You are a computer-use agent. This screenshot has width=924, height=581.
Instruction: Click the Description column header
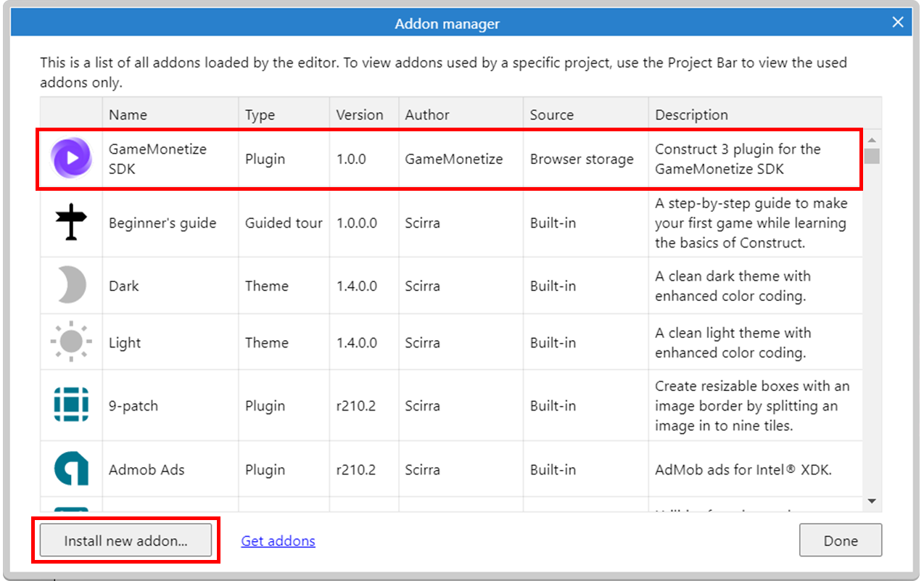click(x=691, y=115)
